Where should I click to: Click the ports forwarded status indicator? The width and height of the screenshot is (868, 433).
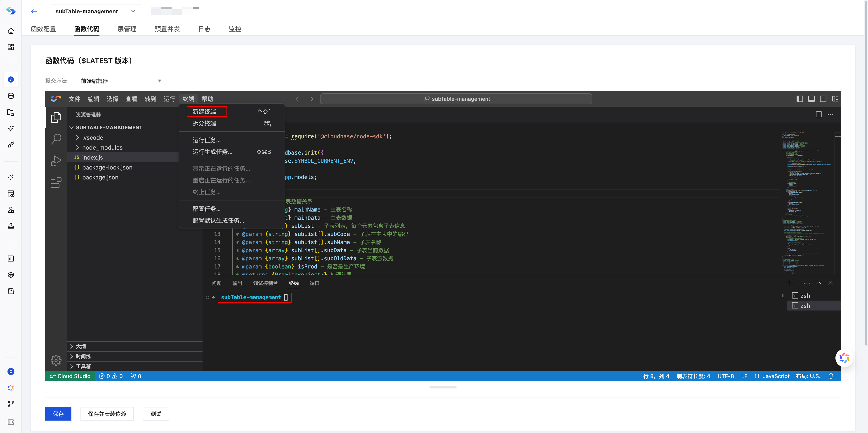(136, 376)
